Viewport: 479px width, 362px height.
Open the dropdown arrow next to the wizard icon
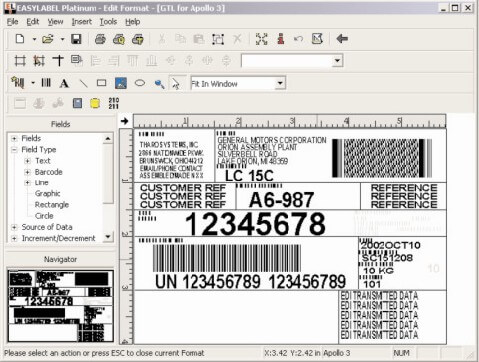pos(33,83)
